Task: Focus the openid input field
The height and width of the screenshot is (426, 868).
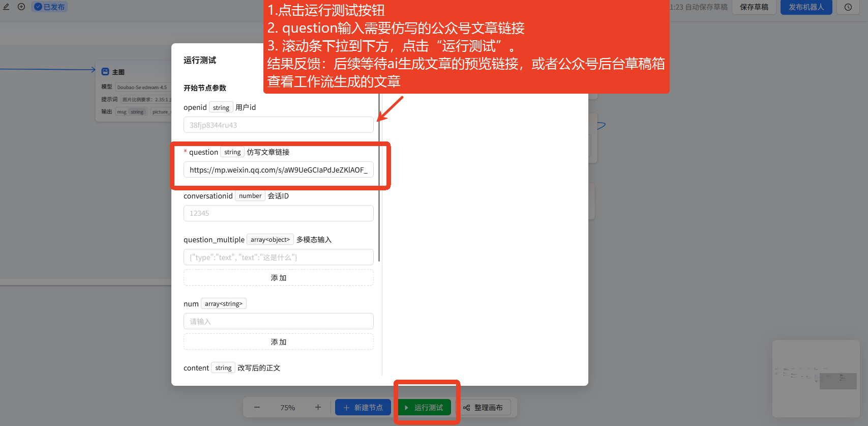Action: click(279, 125)
